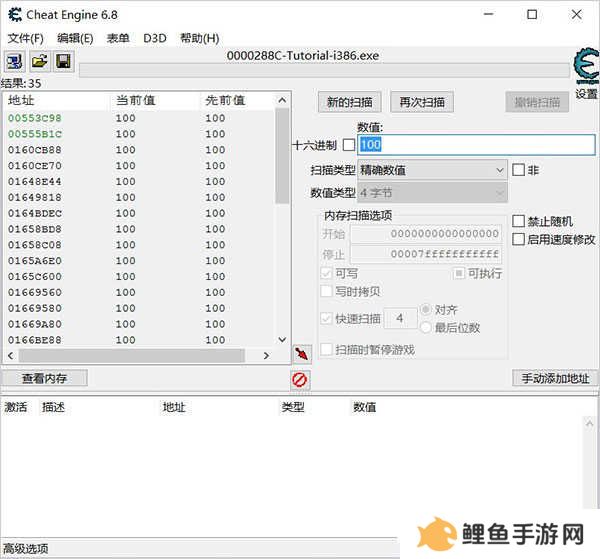The image size is (600, 559).
Task: Click the 开始 address field
Action: [426, 234]
